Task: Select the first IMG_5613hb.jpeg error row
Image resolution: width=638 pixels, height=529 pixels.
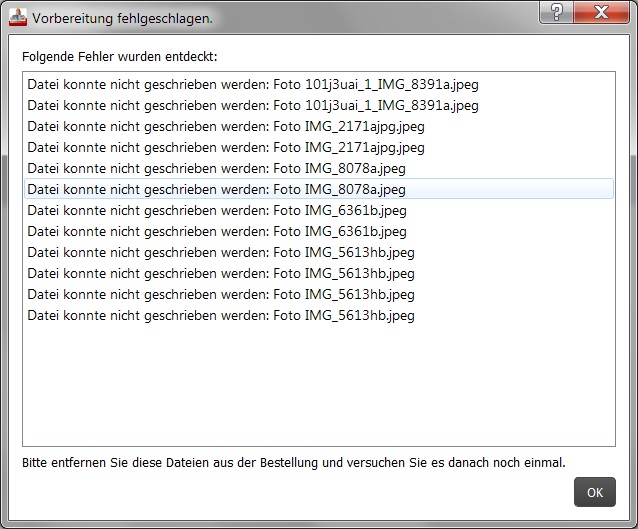Action: click(319, 252)
